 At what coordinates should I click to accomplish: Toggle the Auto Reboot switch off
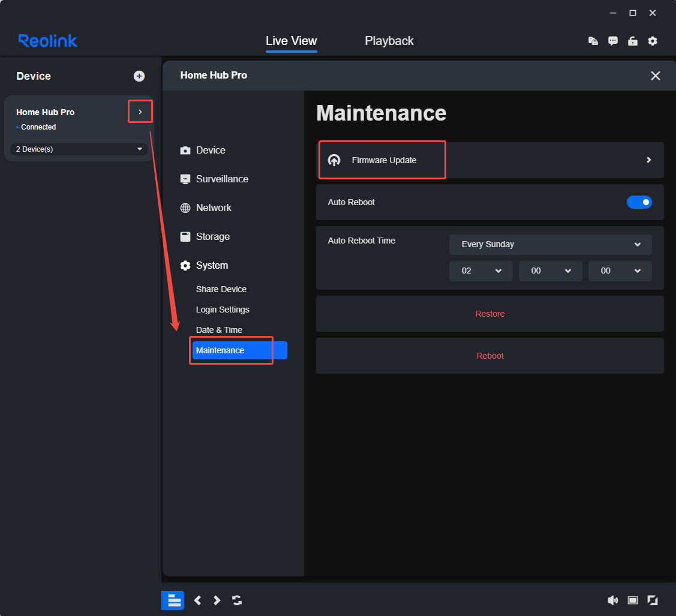point(639,202)
